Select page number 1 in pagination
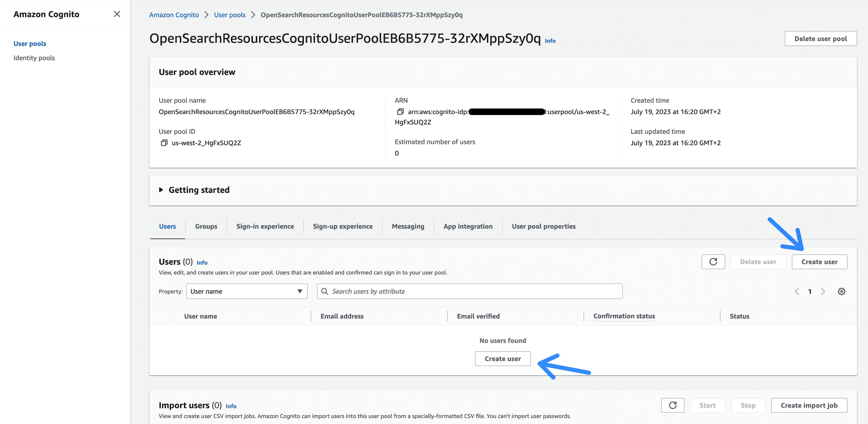 (810, 291)
